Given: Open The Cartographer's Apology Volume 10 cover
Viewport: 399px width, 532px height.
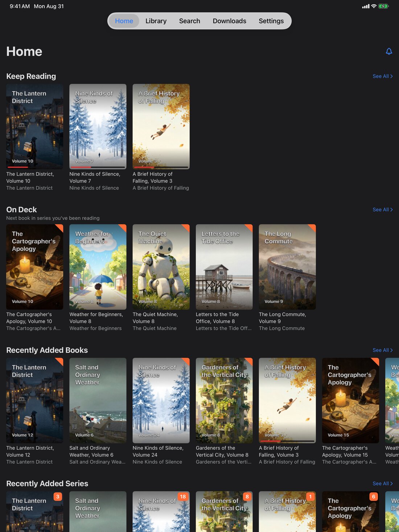Looking at the screenshot, I should [x=35, y=267].
